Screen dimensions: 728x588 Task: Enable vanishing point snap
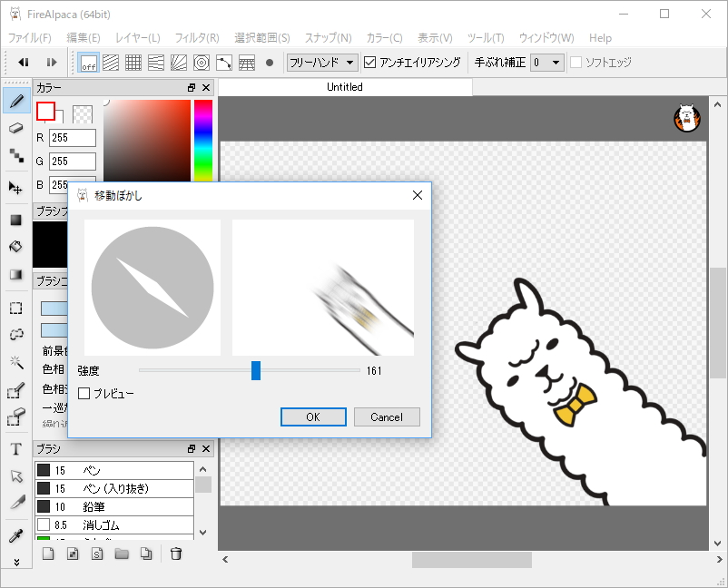pyautogui.click(x=156, y=63)
